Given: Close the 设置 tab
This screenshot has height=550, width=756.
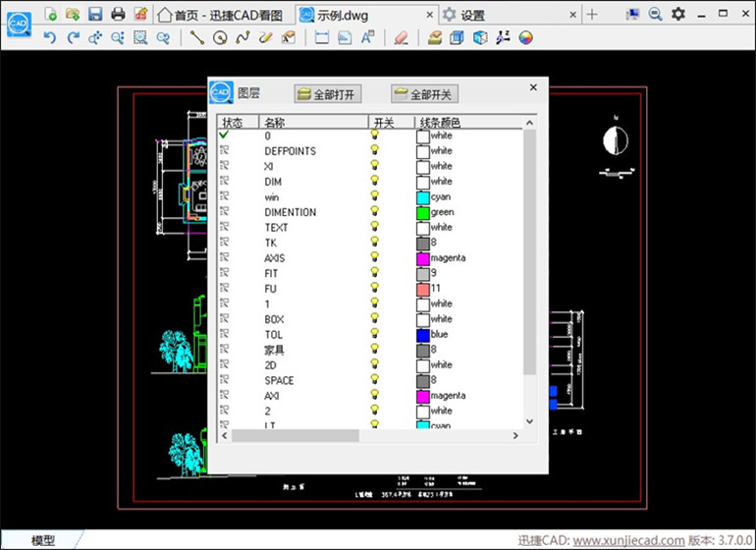Looking at the screenshot, I should pos(572,15).
